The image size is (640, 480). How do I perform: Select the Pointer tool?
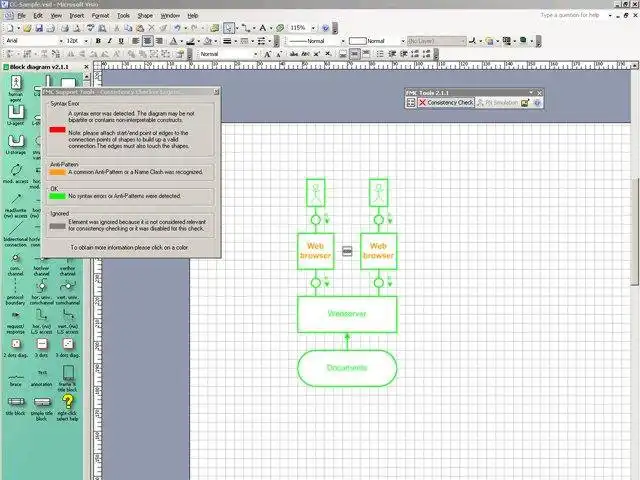point(229,28)
